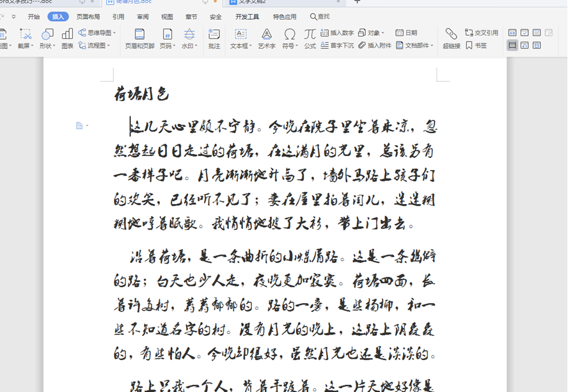Insert a chart with the 图表 icon
Screen dimensions: 568x392
tap(67, 38)
